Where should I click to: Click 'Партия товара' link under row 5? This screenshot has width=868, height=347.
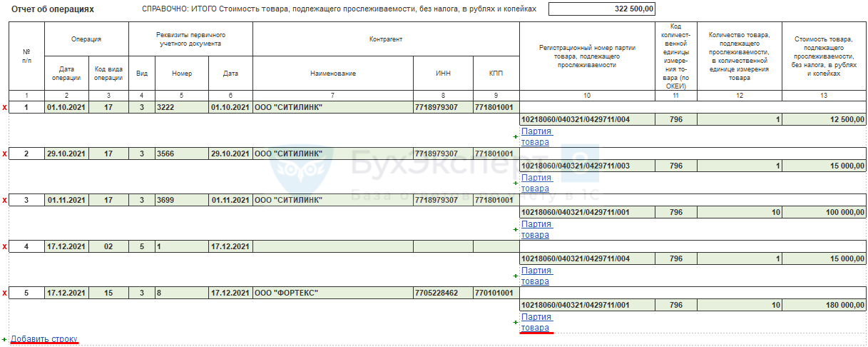pos(536,322)
